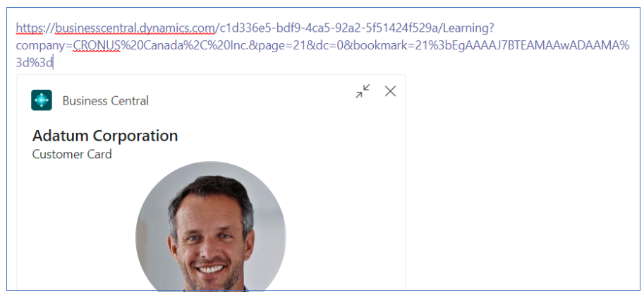644x308 pixels.
Task: Click the company= text starting second line
Action: (44, 46)
